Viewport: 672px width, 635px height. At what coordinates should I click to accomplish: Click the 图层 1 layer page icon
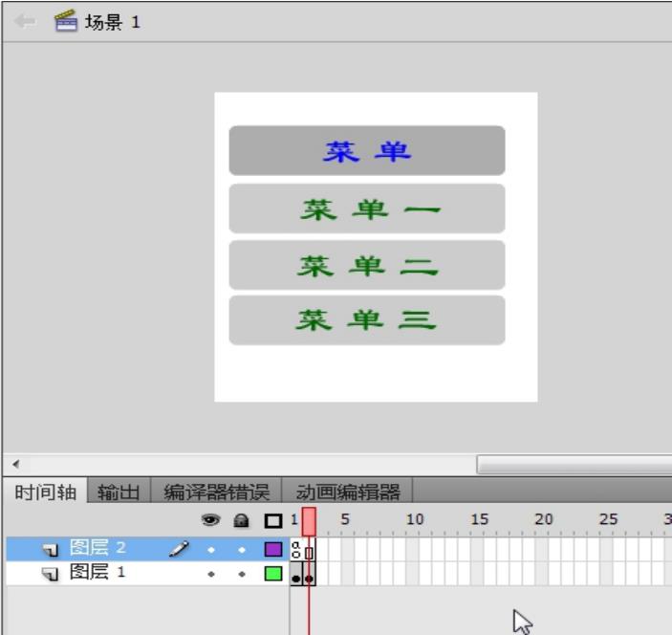click(x=51, y=574)
